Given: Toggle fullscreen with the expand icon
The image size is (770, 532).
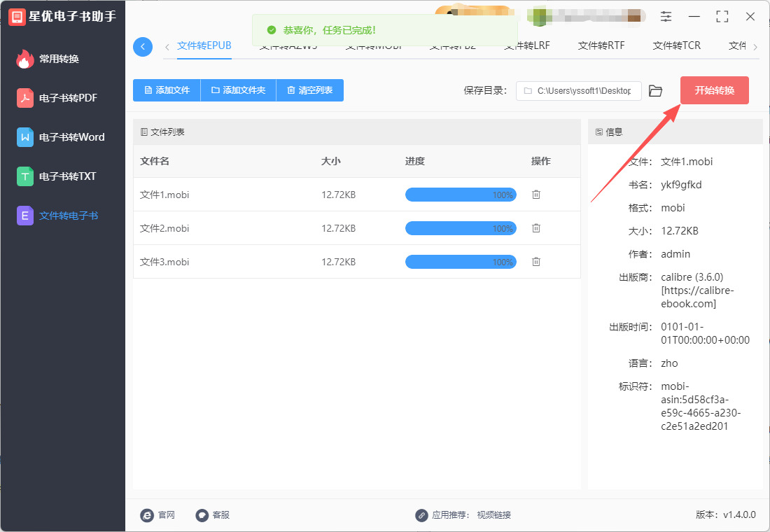Looking at the screenshot, I should (x=722, y=17).
